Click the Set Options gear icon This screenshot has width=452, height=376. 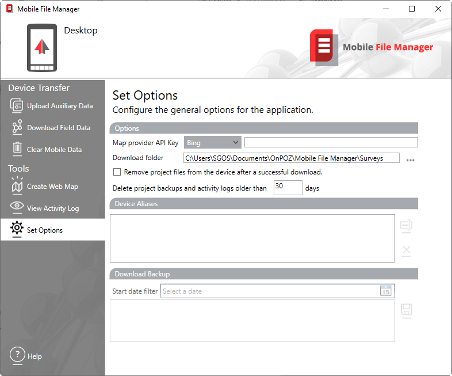click(17, 229)
